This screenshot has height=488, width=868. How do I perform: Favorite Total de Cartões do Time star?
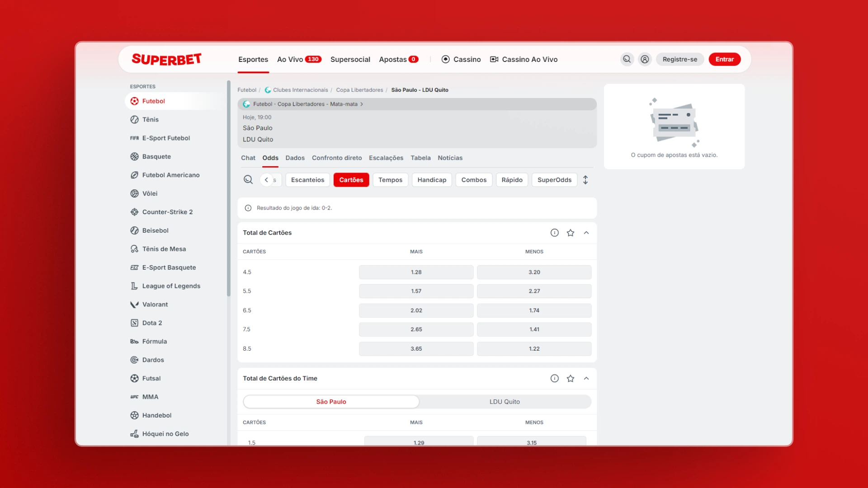571,379
